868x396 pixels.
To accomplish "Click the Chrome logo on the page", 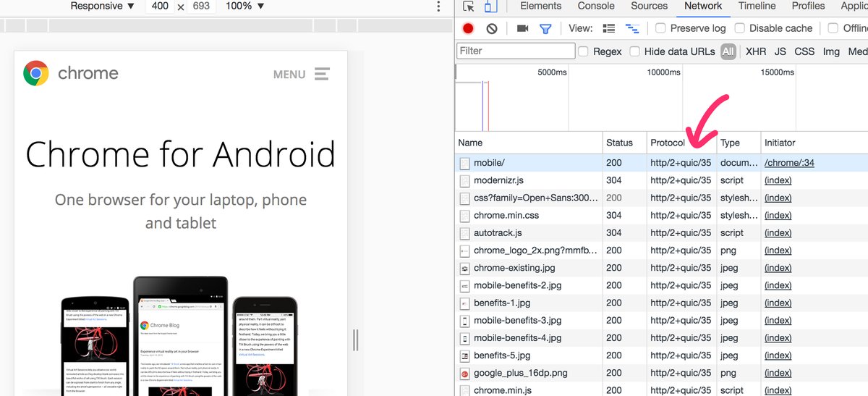I will click(35, 73).
